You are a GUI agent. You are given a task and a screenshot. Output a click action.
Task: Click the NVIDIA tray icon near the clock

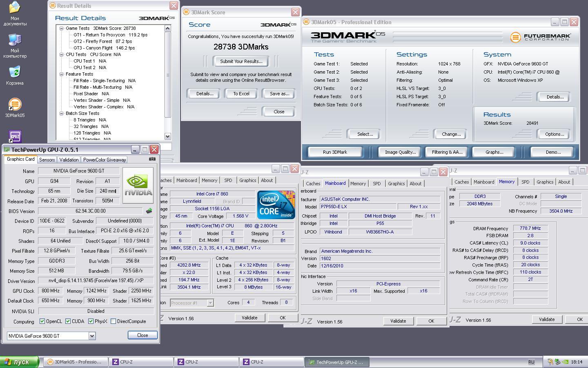(566, 362)
